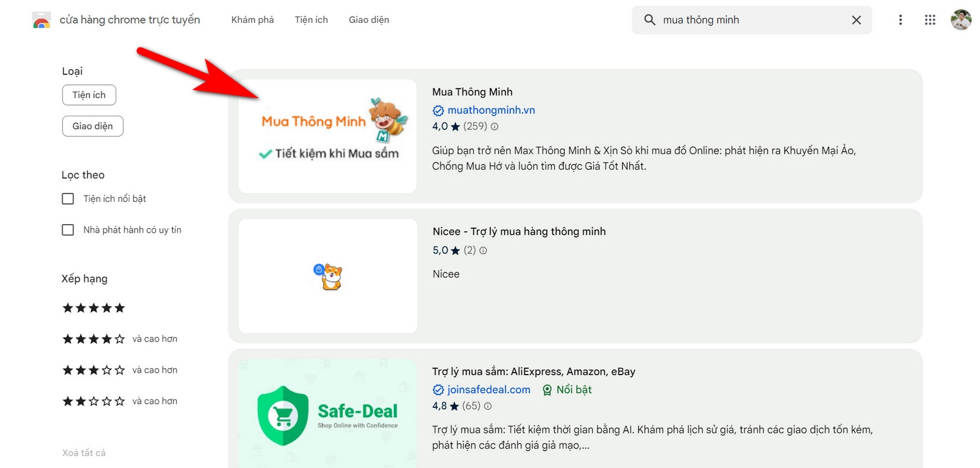Filter by Giao diện type chip
Viewport: 980px width, 468px height.
click(x=93, y=126)
